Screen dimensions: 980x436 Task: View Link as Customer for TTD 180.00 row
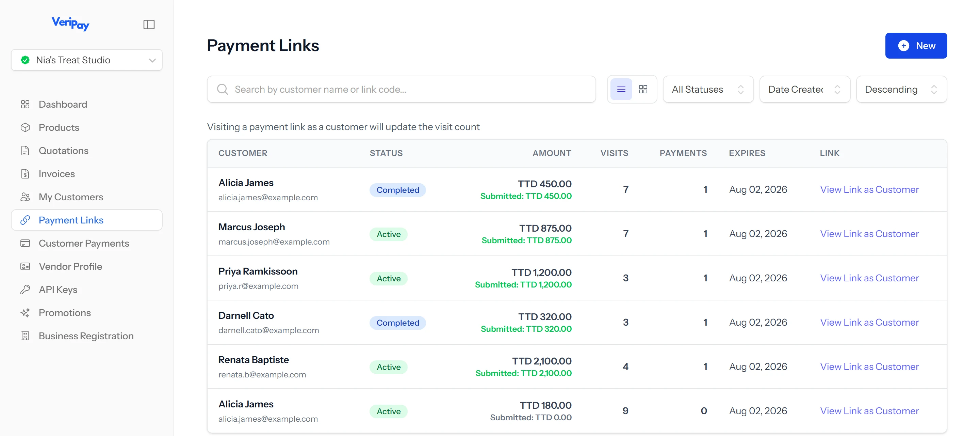click(869, 411)
